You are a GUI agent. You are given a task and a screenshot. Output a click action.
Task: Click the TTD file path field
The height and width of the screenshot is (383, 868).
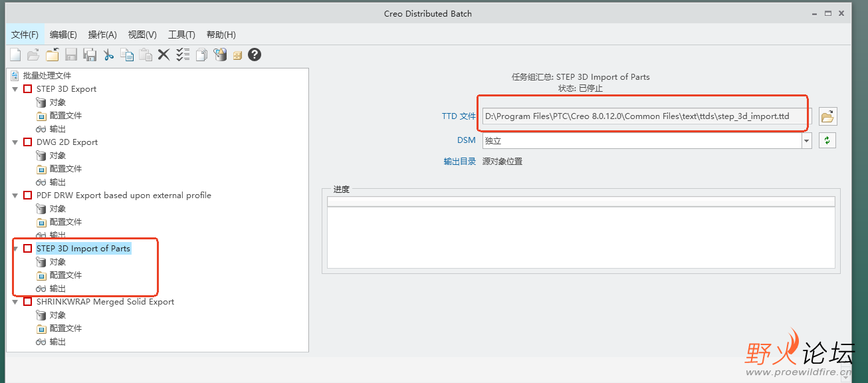(647, 116)
